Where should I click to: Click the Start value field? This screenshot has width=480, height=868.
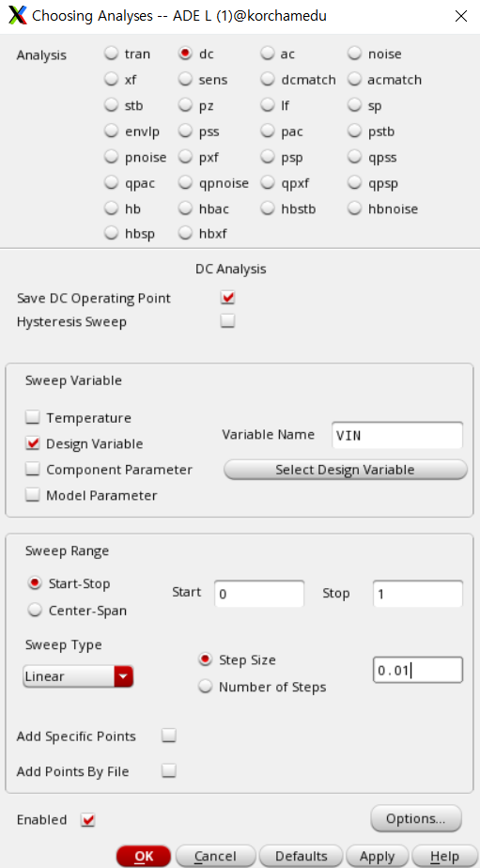tap(259, 594)
